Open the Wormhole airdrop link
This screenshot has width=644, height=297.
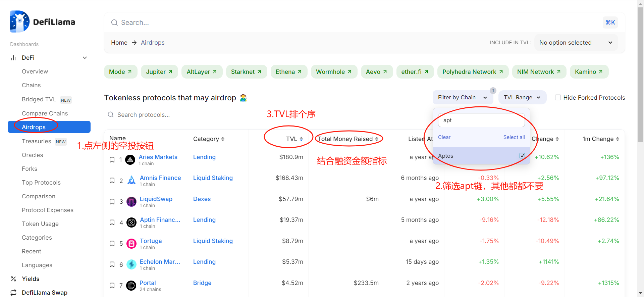pos(334,71)
